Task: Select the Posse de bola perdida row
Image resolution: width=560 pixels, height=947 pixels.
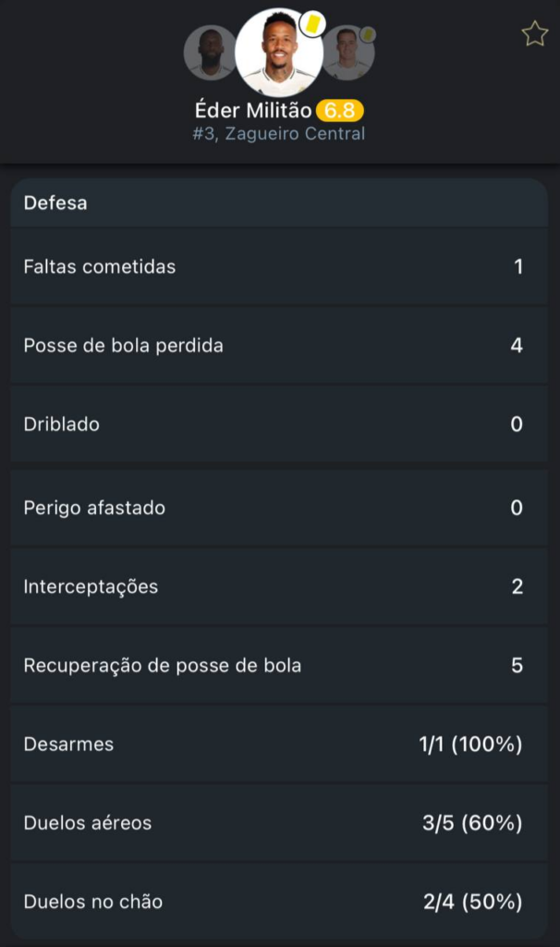Action: 279,346
